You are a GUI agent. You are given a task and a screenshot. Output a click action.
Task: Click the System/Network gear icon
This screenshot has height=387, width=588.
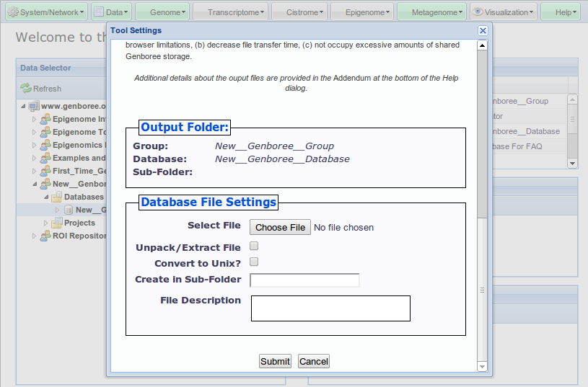[x=12, y=12]
